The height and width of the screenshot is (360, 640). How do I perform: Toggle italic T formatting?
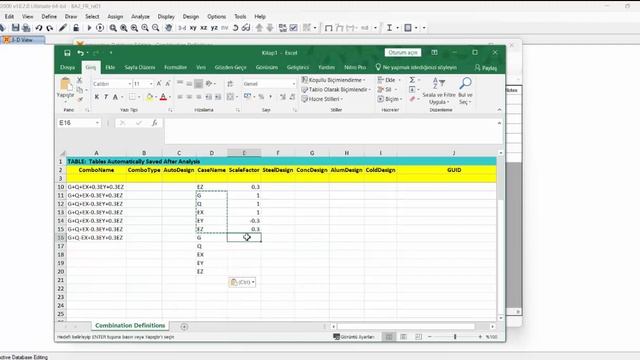pos(106,97)
